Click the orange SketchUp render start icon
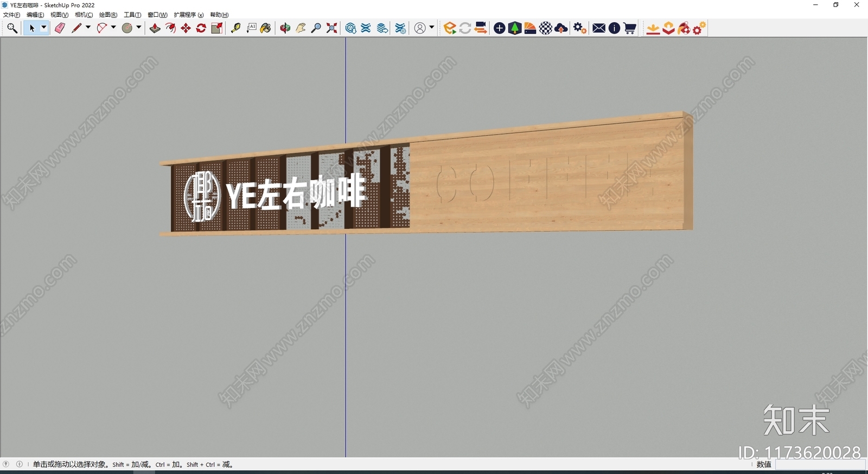868x474 pixels. [x=450, y=28]
